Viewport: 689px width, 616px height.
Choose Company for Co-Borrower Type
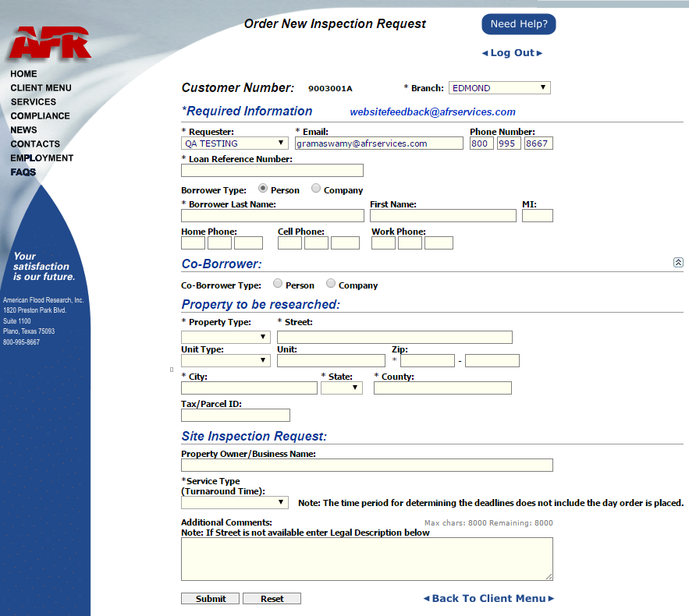pos(330,284)
